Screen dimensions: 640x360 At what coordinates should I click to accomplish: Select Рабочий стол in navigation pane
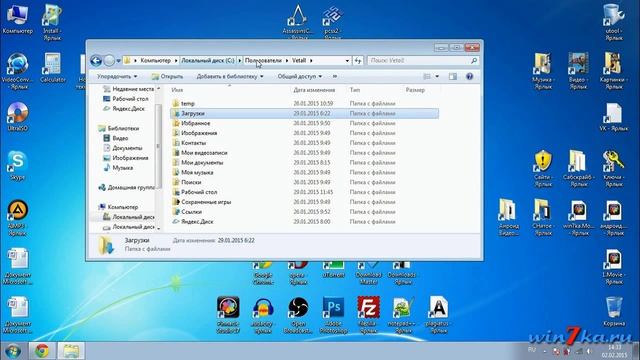coord(126,99)
